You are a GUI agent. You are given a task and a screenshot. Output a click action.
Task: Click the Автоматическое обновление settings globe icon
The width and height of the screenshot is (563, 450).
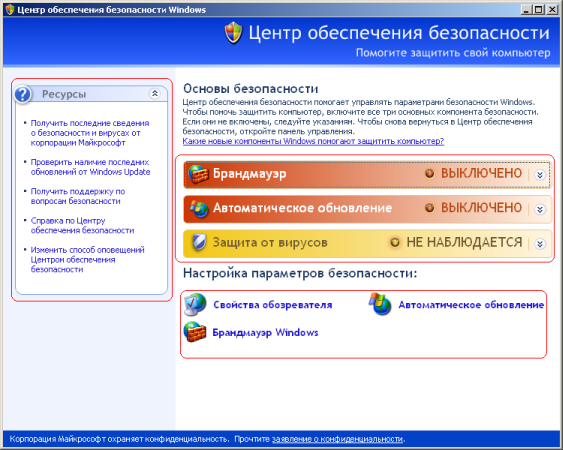click(380, 304)
